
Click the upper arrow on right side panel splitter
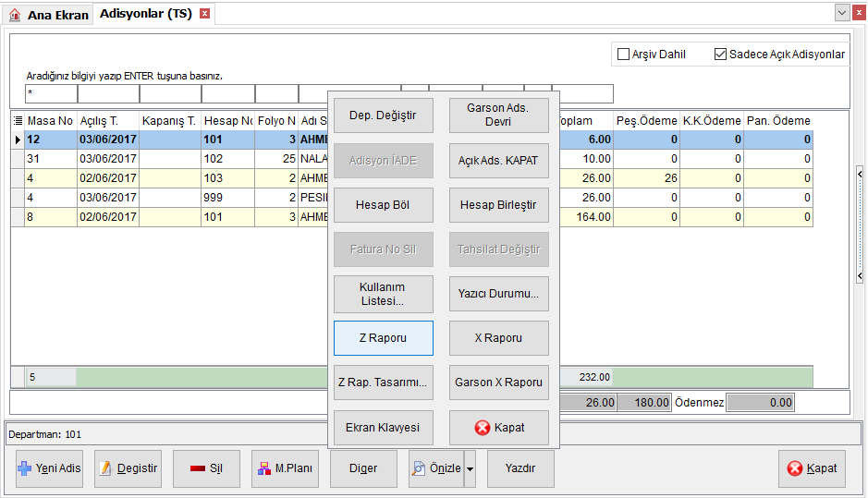(860, 175)
